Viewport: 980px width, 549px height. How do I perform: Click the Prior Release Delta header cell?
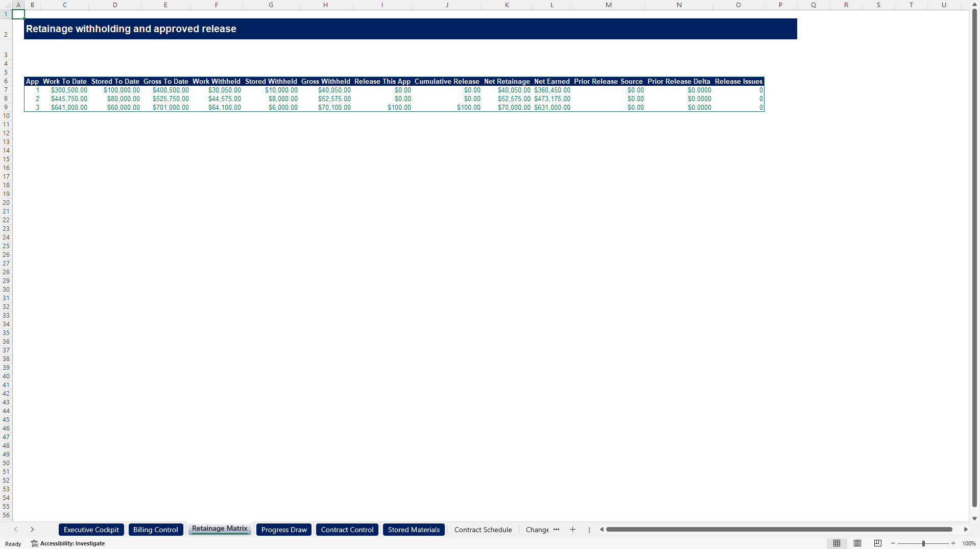[x=679, y=81]
